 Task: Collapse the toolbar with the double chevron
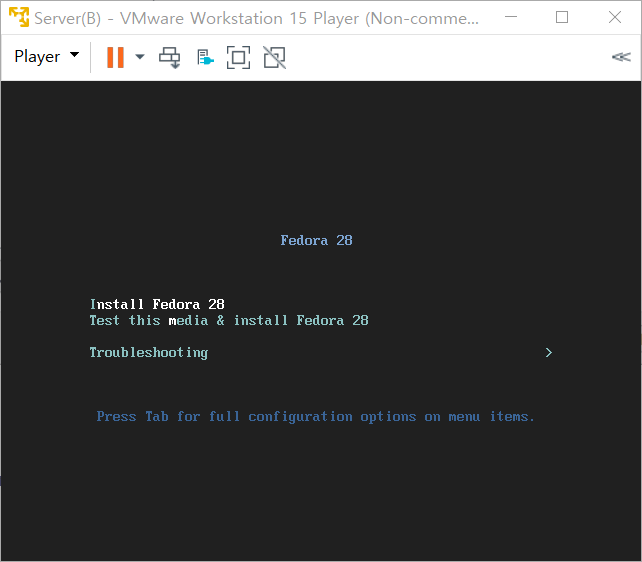(621, 57)
